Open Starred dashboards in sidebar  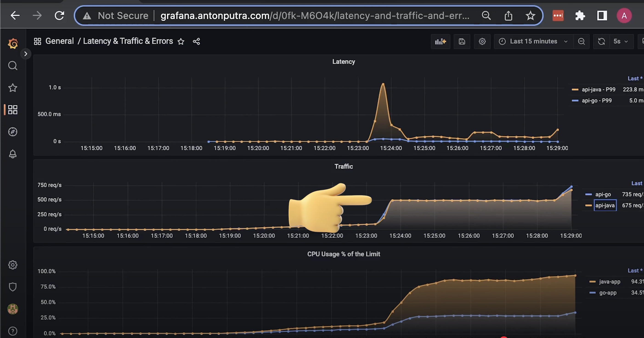(x=13, y=88)
